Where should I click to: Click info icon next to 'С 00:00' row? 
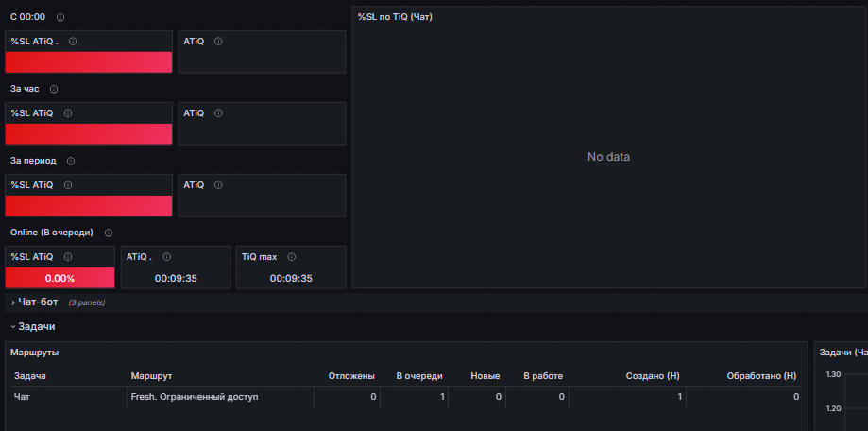[60, 17]
